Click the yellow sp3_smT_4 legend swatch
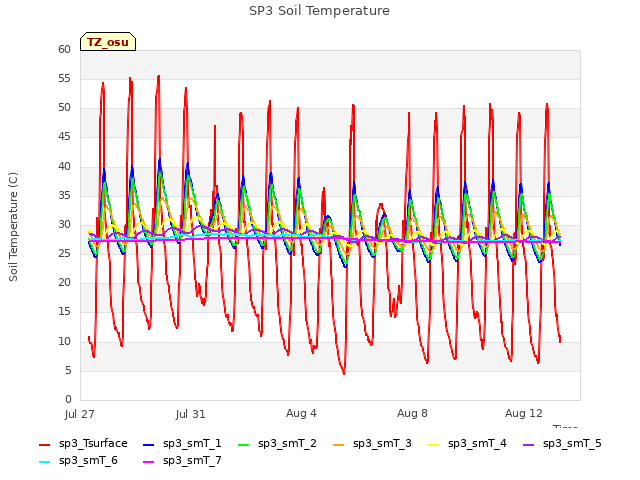Image resolution: width=640 pixels, height=480 pixels. coord(433,444)
